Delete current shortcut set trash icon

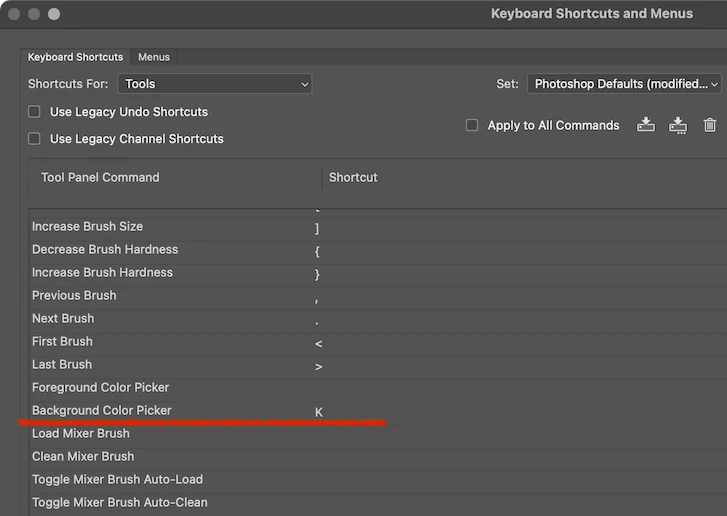(710, 125)
